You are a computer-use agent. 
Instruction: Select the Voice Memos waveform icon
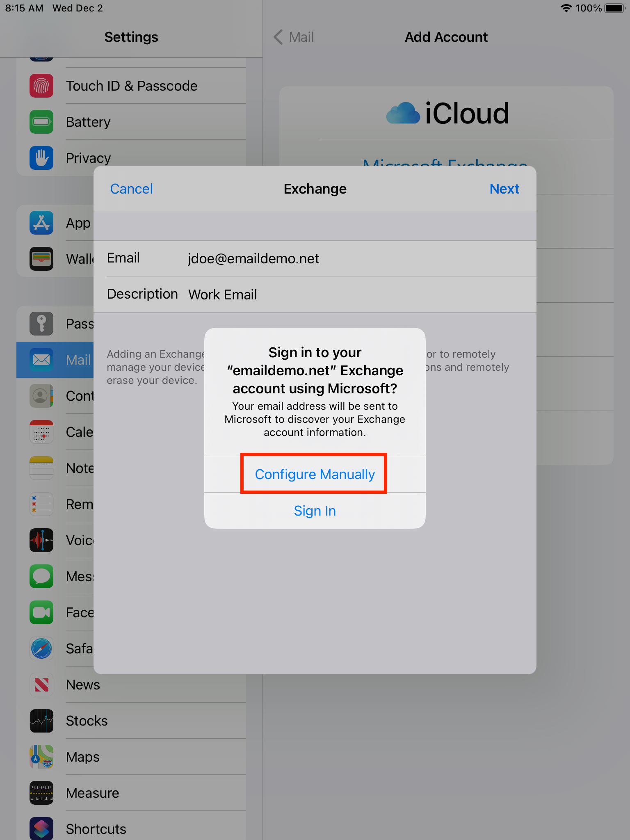pyautogui.click(x=41, y=540)
